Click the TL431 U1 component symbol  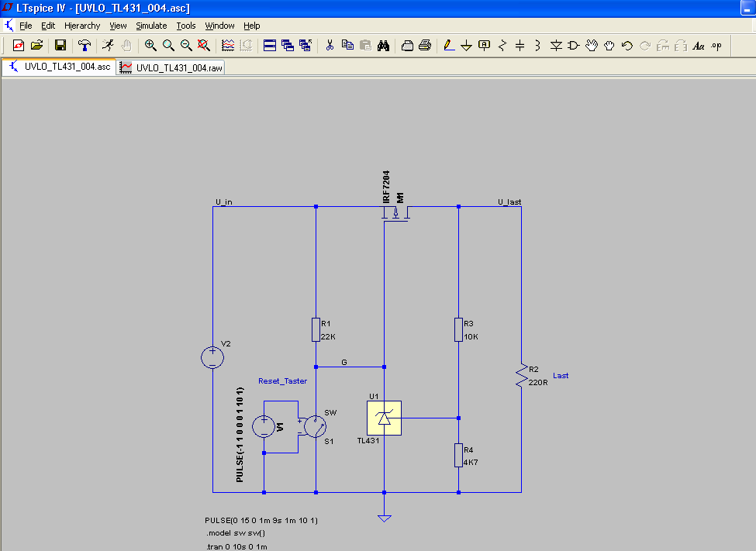click(385, 418)
